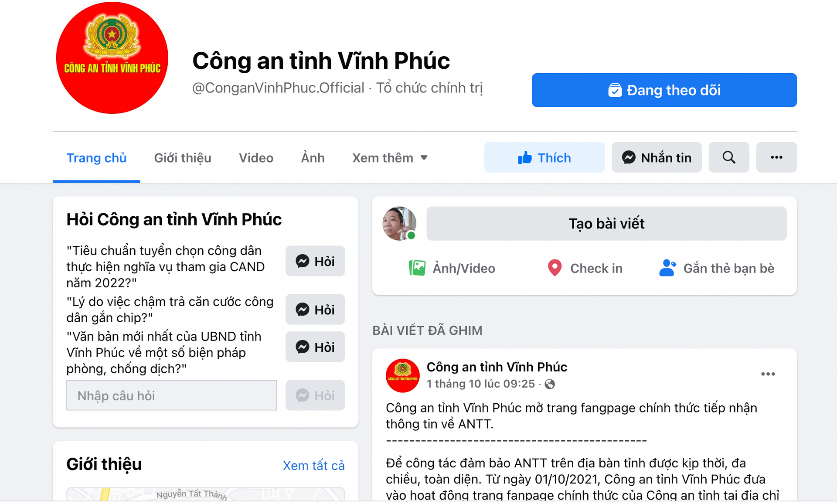
Task: Click the Hỏi submit button for custom question
Action: [x=313, y=395]
